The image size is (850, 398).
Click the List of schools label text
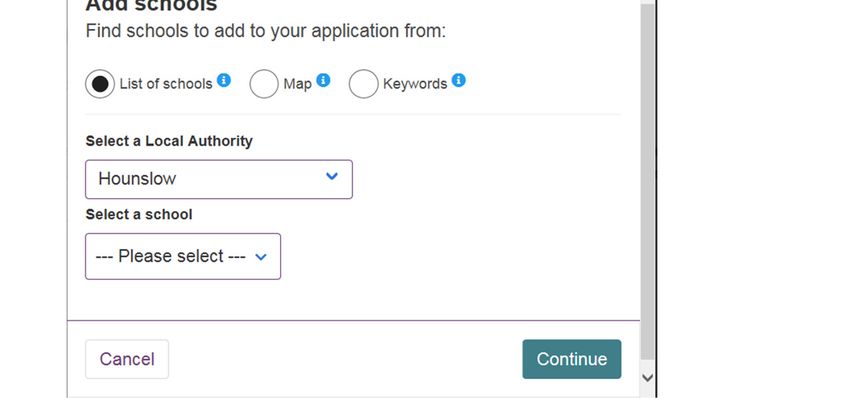tap(166, 84)
